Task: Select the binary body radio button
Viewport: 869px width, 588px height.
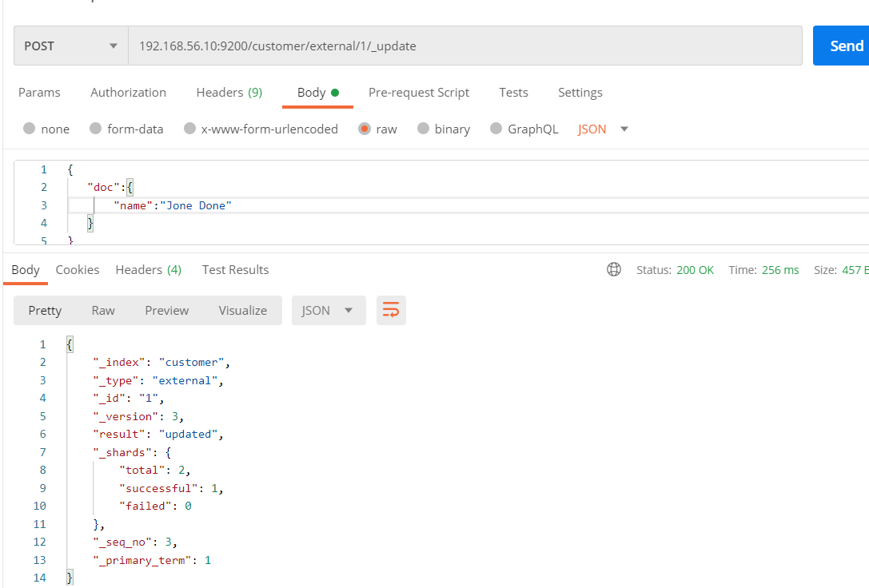Action: (x=423, y=129)
